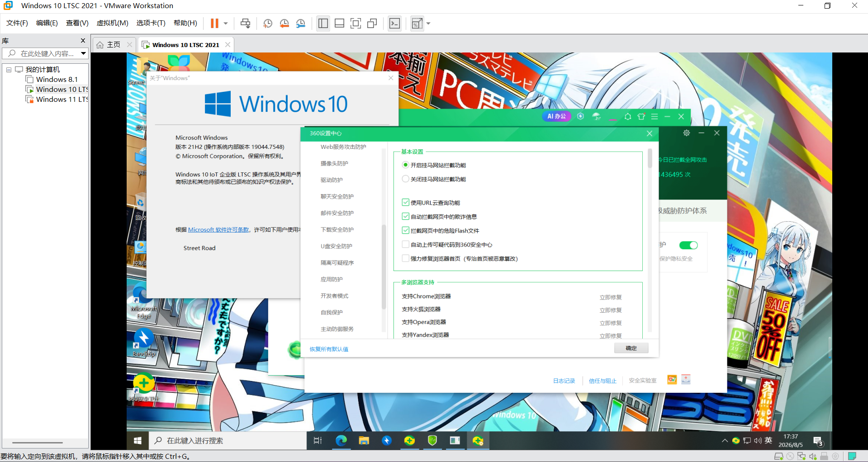Uncheck block dangerous Flash files checkbox
The width and height of the screenshot is (868, 462).
point(406,230)
